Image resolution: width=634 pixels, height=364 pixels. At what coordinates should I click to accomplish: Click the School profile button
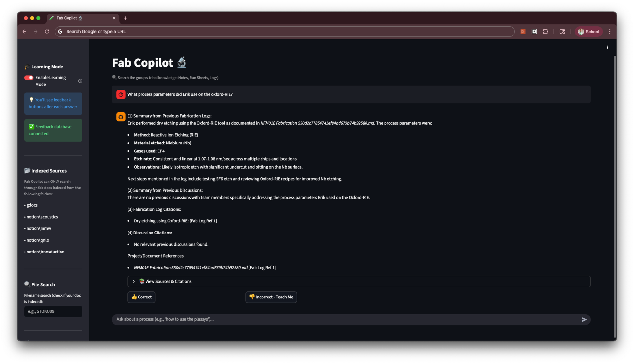[x=588, y=32]
